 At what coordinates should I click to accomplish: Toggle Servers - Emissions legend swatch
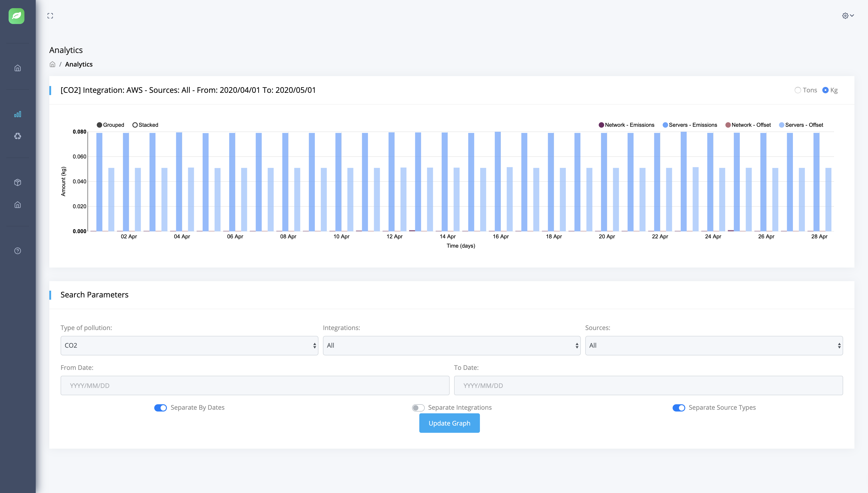coord(665,125)
